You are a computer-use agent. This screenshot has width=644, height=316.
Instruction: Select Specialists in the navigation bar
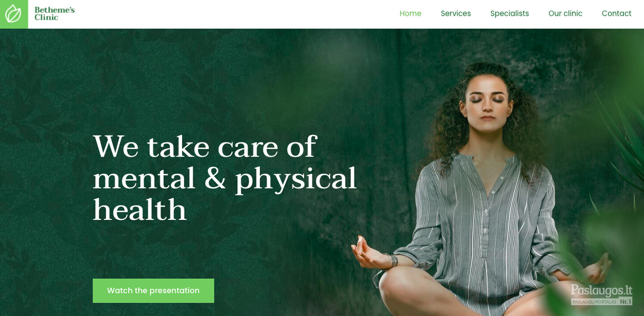(x=509, y=13)
